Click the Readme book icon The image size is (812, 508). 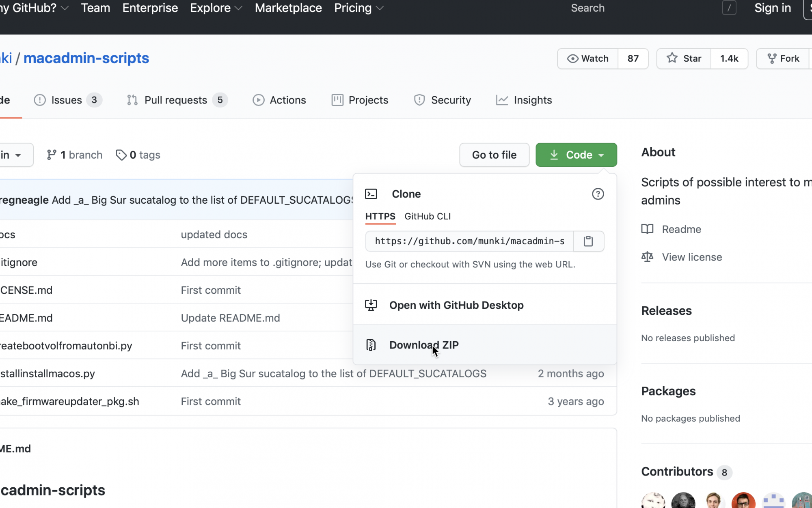click(647, 229)
